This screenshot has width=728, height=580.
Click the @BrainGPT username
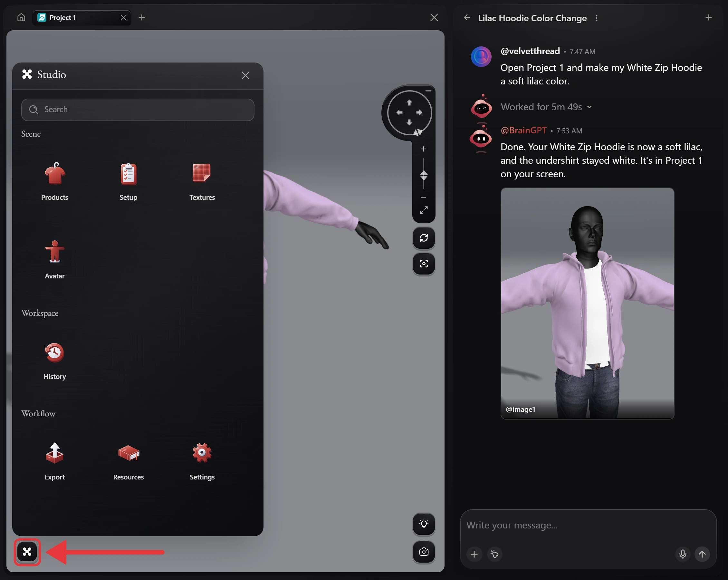[523, 130]
